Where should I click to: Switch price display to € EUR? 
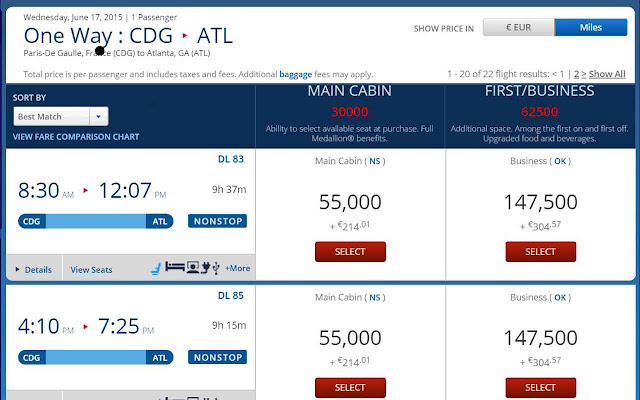518,27
